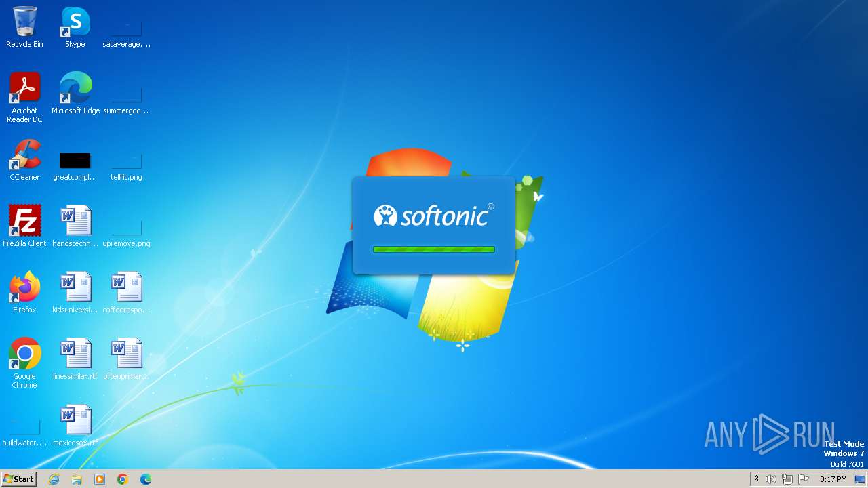The width and height of the screenshot is (868, 488).
Task: Select the kidsuniversi Word document
Action: (75, 293)
